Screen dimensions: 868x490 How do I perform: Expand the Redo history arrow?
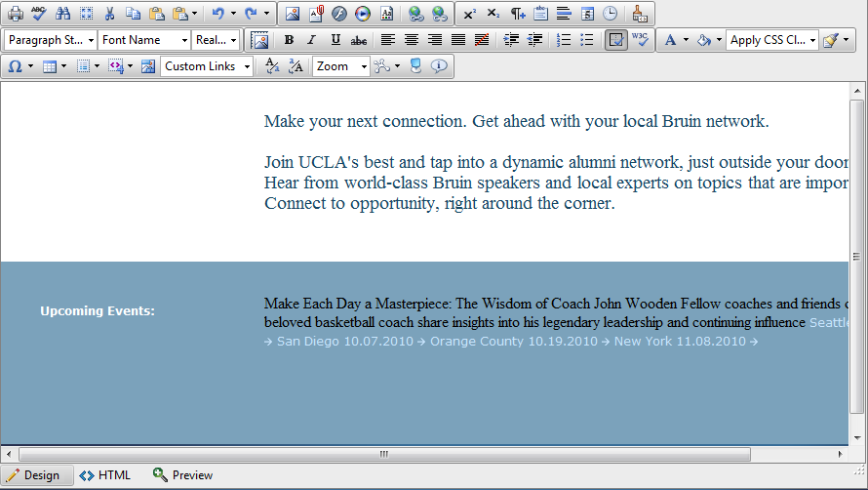(x=266, y=14)
